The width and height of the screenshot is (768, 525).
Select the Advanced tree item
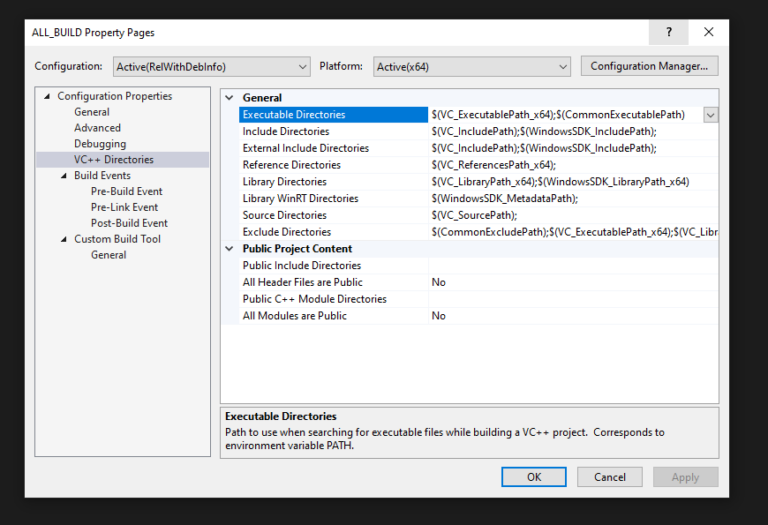[97, 128]
